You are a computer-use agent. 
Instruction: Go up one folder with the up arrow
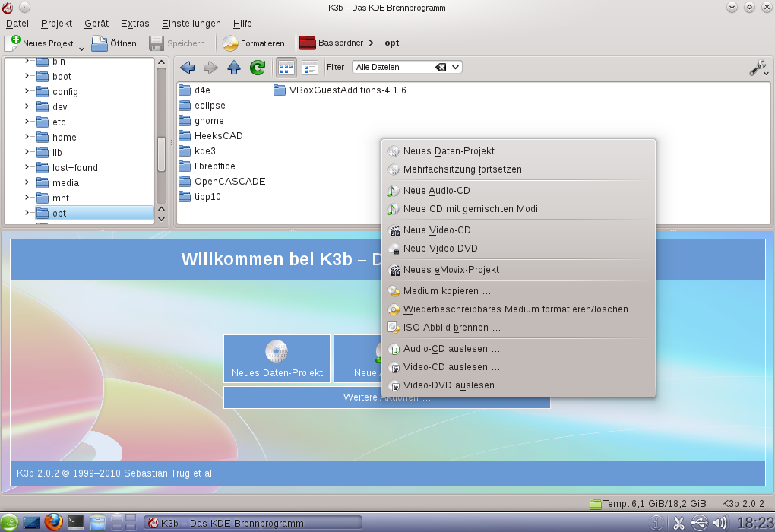234,67
